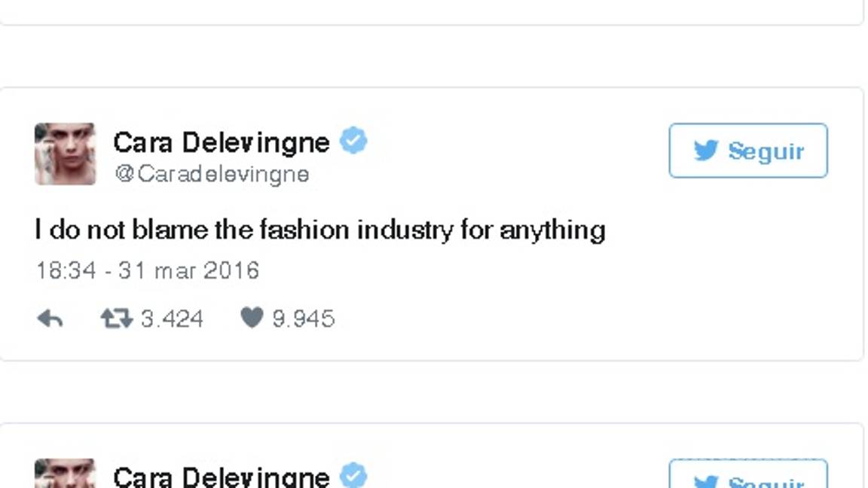The width and height of the screenshot is (868, 488).
Task: Select the retweet icon below the tweet
Action: pos(117,319)
